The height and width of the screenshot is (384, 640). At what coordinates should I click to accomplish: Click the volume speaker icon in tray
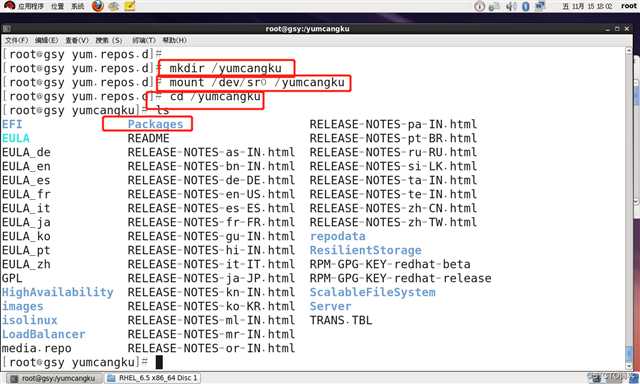[x=510, y=6]
